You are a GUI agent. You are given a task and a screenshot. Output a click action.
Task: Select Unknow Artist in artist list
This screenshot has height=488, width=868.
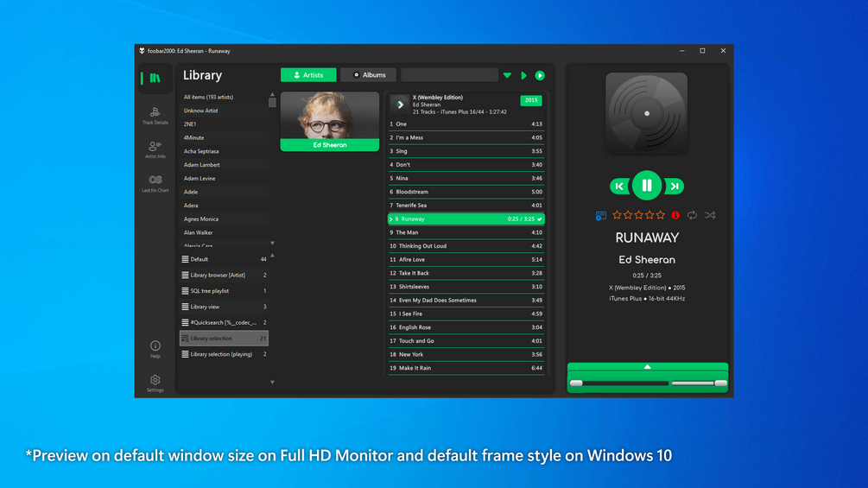coord(225,111)
